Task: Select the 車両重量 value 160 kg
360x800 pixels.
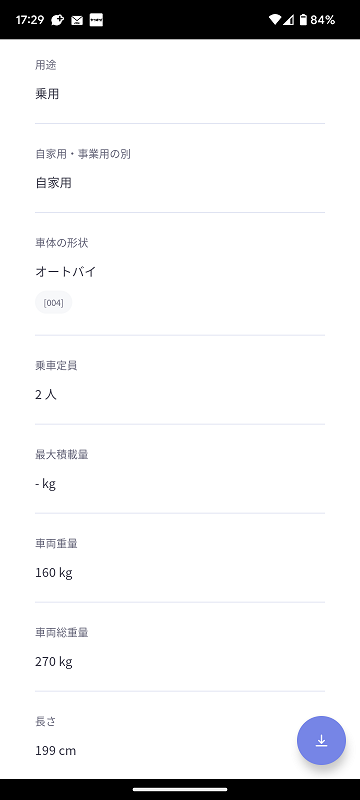Action: (x=54, y=572)
